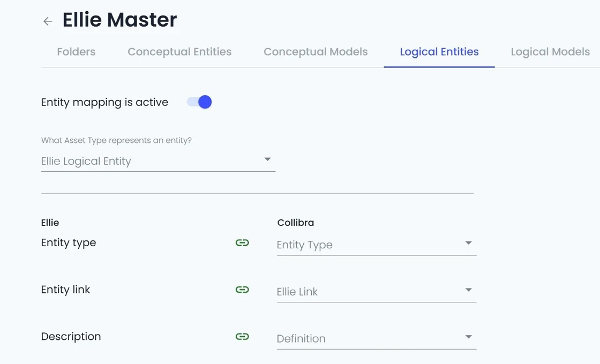Go back using the arrow beside Ellie Master
Image resolution: width=600 pixels, height=364 pixels.
48,21
